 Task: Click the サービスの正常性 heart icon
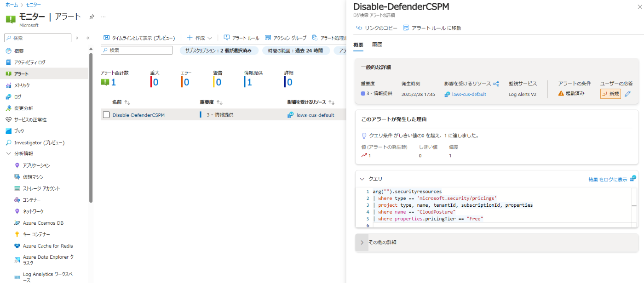(x=8, y=120)
